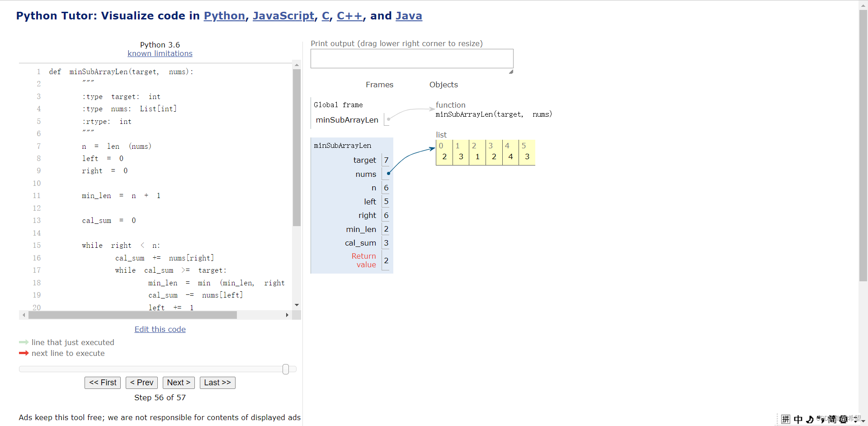Open the JavaScript link in the title
Screen dimensions: 868x426
click(x=283, y=16)
